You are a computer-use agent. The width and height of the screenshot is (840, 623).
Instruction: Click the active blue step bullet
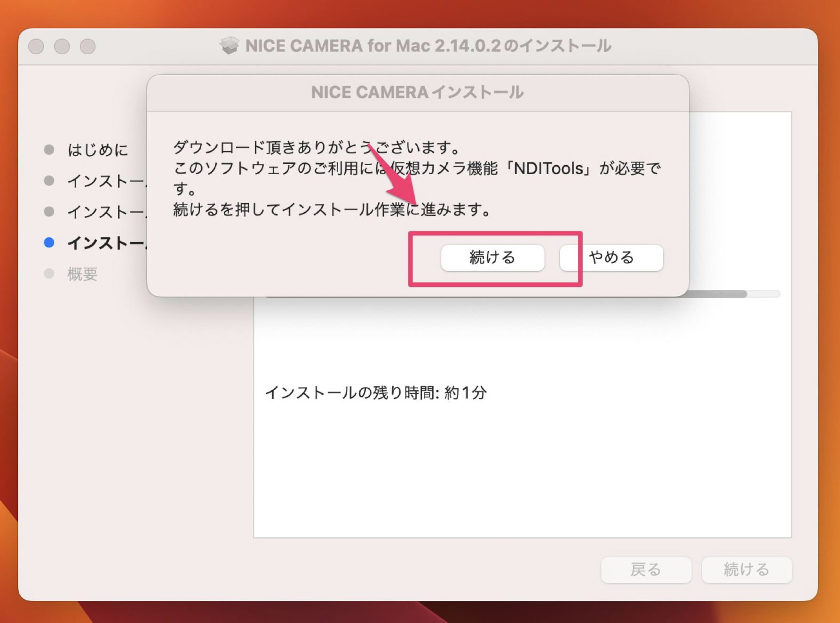(x=49, y=242)
